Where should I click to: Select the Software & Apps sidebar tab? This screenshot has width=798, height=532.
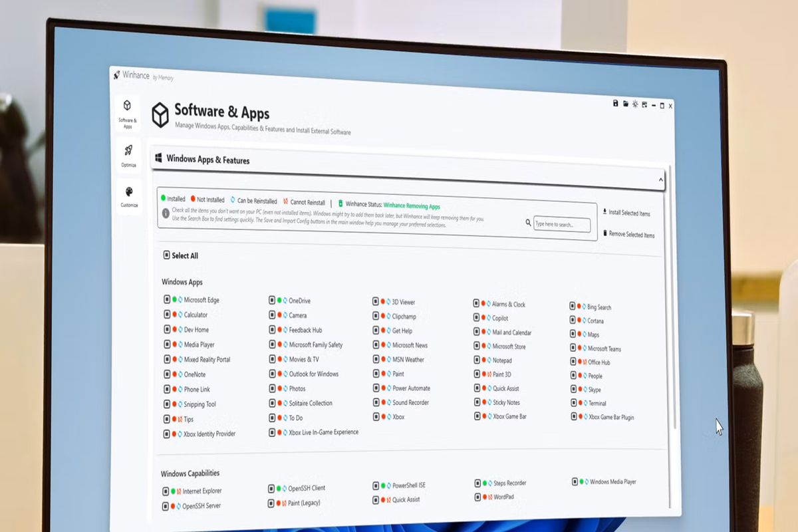tap(127, 112)
